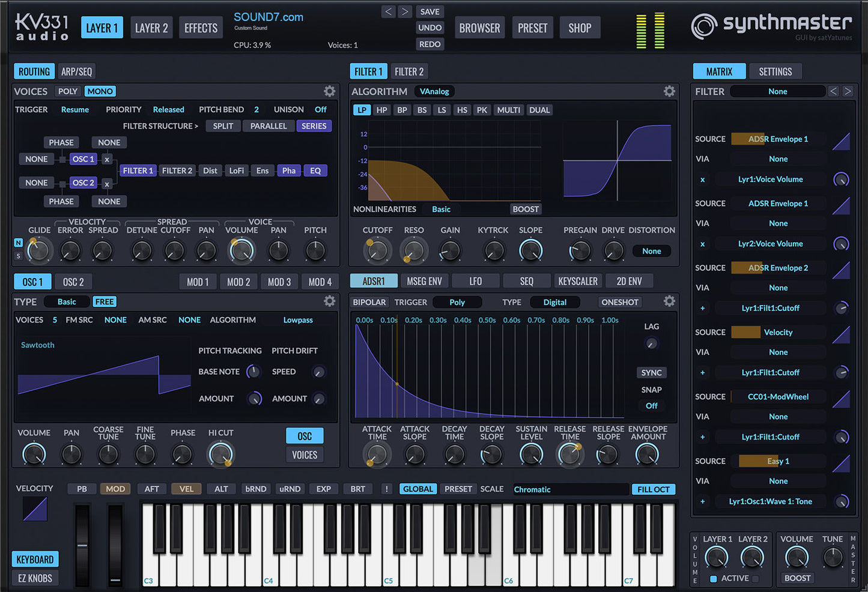Select the HP filter type button
The width and height of the screenshot is (868, 592).
382,110
